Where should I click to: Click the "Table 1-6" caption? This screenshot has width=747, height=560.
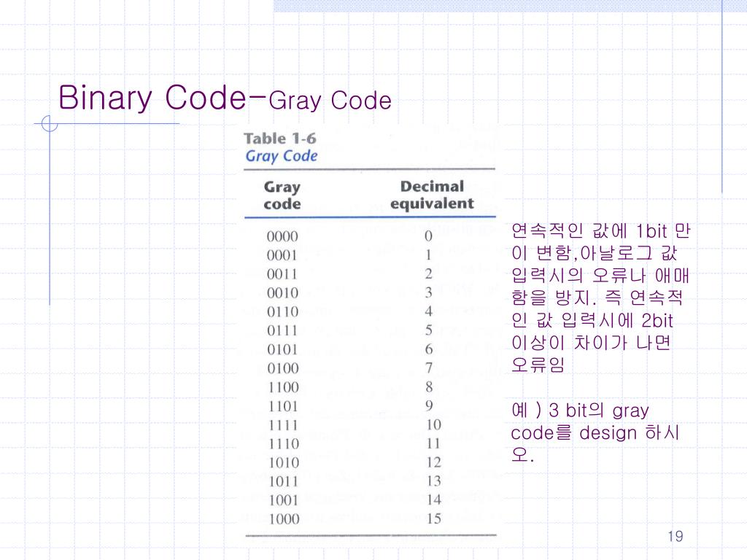tap(279, 139)
